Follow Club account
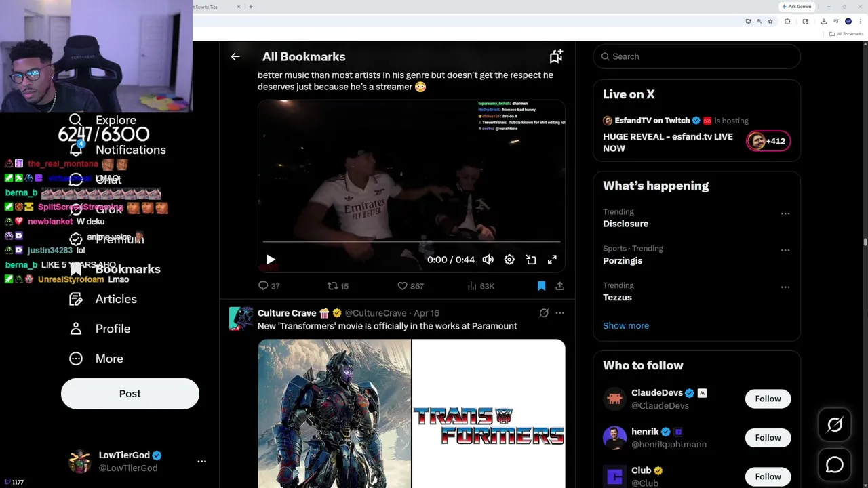 [768, 476]
